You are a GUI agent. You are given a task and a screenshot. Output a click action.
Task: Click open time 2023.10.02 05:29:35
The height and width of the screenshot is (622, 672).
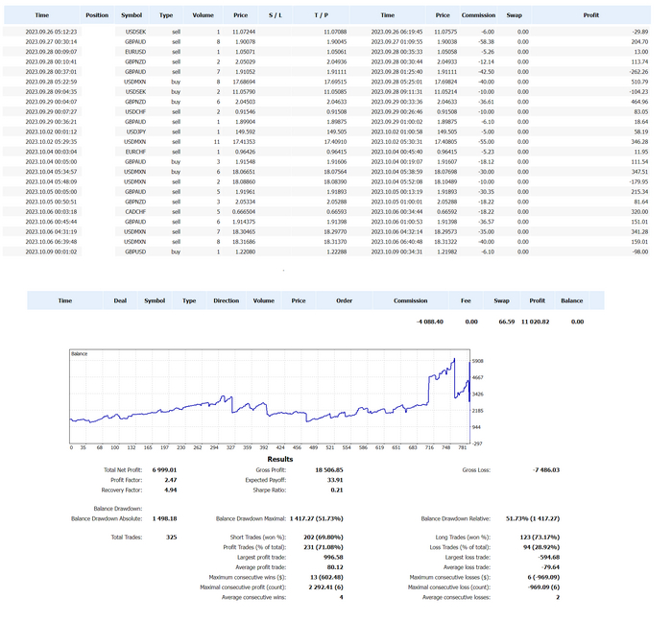[51, 142]
